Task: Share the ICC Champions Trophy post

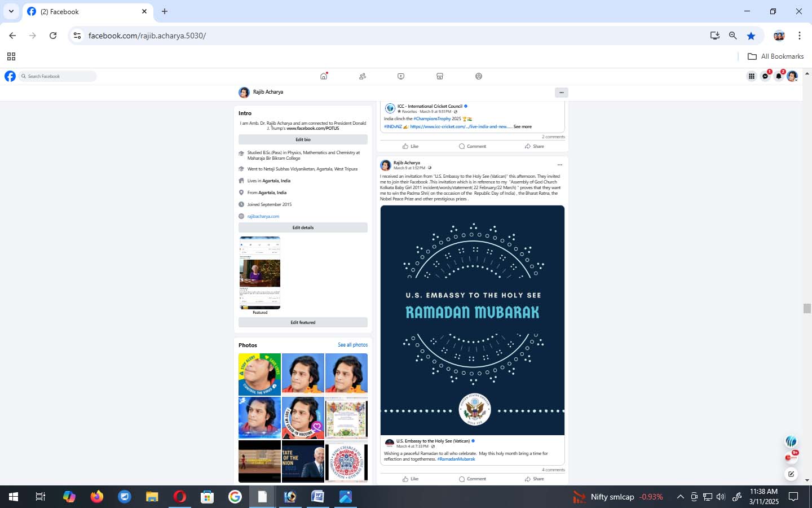Action: tap(535, 146)
